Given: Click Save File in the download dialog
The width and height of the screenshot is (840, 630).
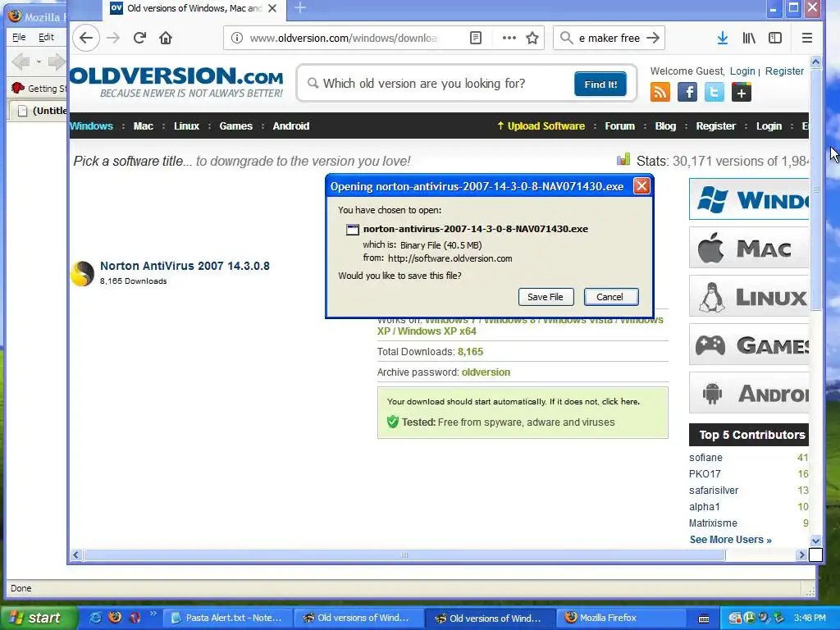Looking at the screenshot, I should tap(546, 297).
